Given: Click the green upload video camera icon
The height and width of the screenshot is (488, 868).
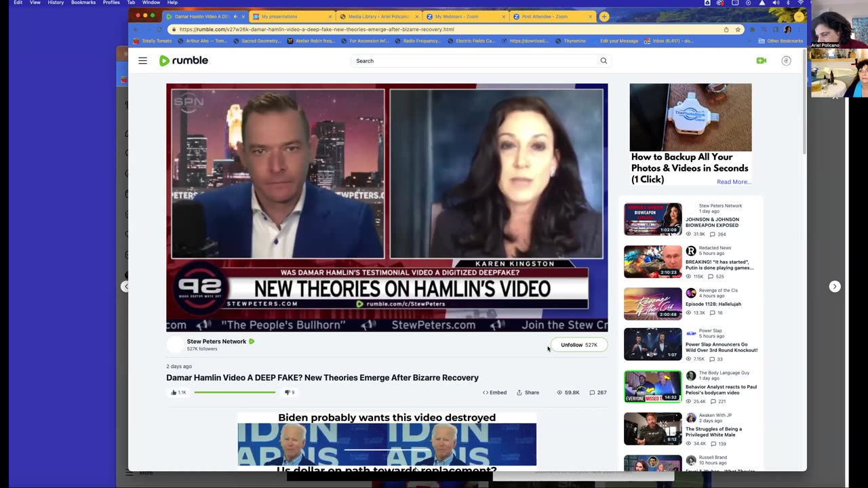Looking at the screenshot, I should (761, 61).
